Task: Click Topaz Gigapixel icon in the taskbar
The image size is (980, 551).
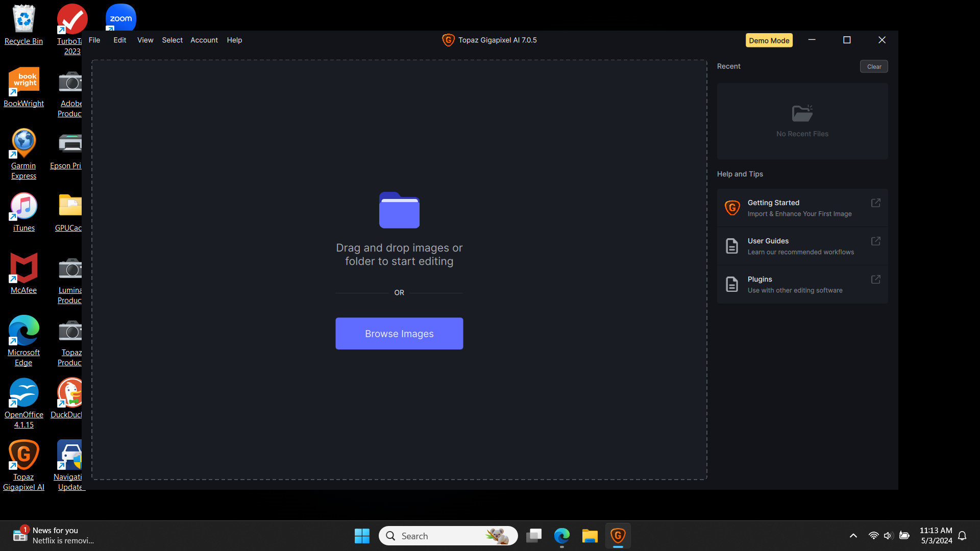Action: 618,536
